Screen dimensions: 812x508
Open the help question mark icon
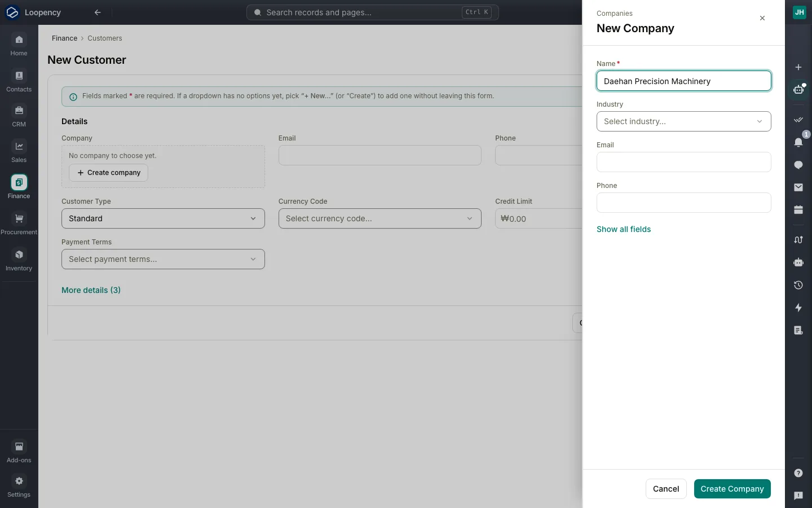pyautogui.click(x=798, y=473)
